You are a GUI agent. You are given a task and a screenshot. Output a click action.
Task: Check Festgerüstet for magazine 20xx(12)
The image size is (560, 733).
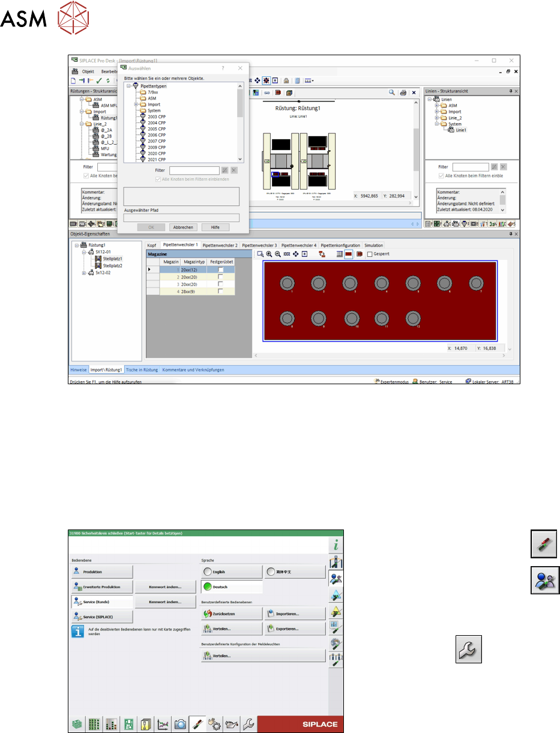(220, 271)
